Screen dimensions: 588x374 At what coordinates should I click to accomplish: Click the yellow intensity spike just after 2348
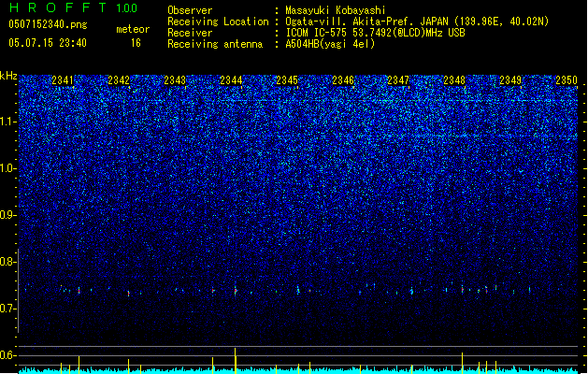463,363
